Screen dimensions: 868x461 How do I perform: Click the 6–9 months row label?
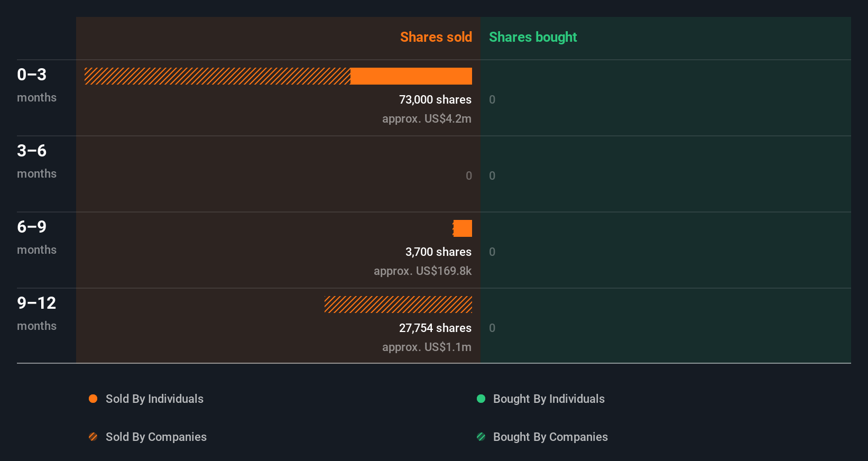tap(36, 237)
